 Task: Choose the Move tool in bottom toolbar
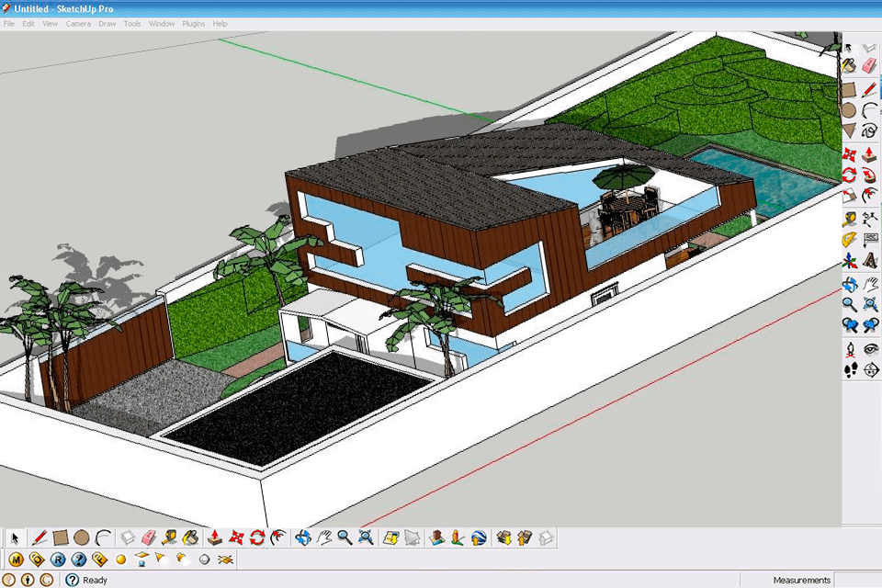(x=236, y=537)
